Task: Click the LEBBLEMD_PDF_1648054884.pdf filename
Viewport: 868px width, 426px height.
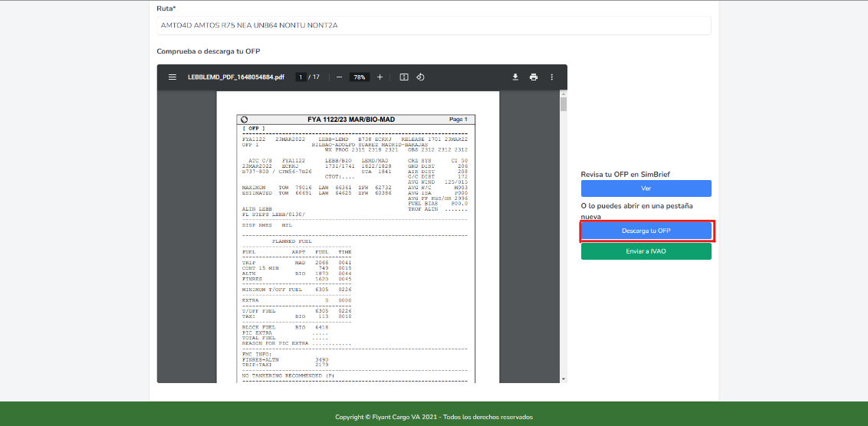Action: (236, 77)
